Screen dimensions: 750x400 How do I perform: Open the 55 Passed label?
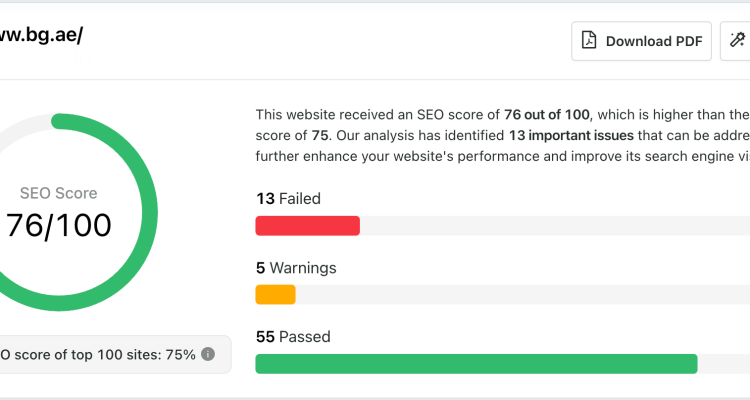293,337
